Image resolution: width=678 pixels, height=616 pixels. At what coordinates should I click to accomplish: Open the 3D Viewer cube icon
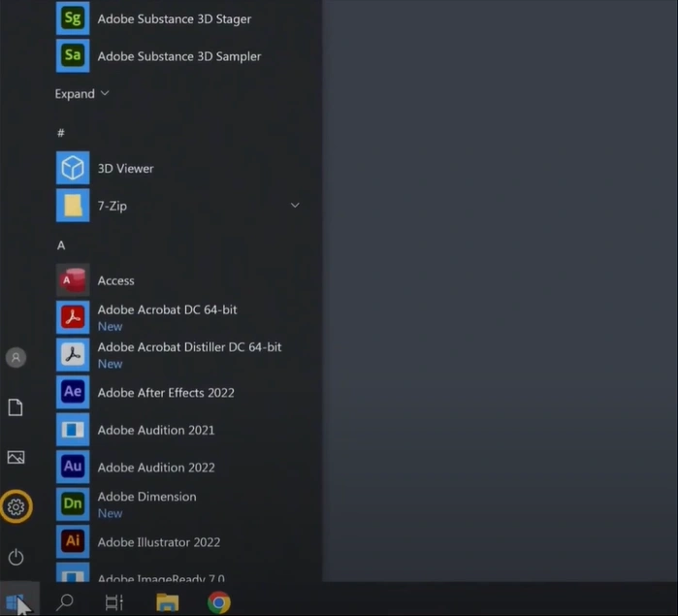(73, 168)
